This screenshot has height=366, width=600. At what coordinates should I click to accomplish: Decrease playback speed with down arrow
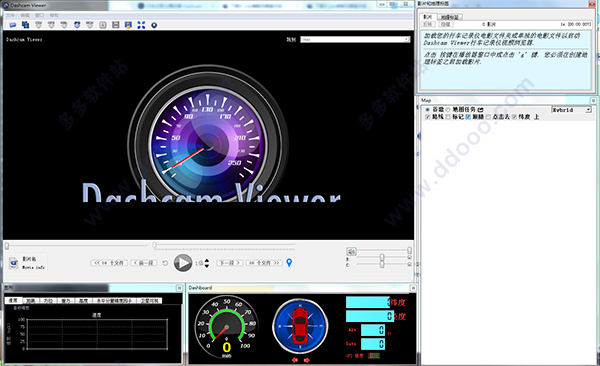(207, 266)
